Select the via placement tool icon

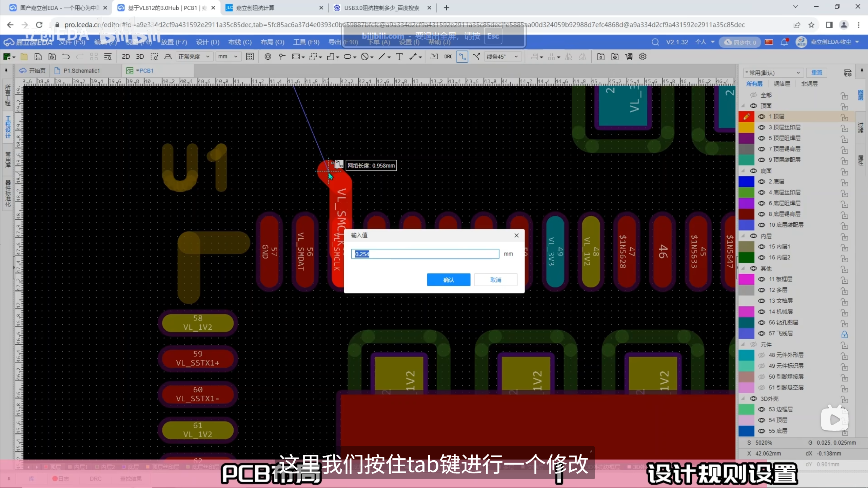268,57
